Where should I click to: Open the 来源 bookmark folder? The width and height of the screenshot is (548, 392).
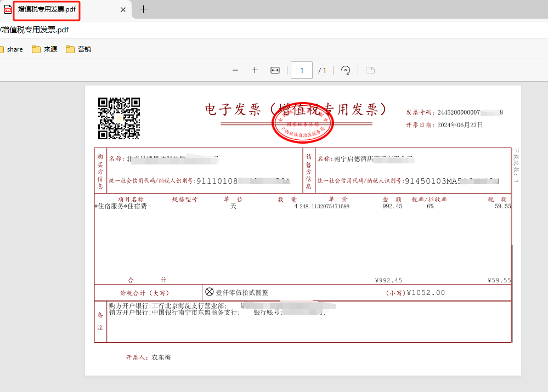(x=44, y=49)
